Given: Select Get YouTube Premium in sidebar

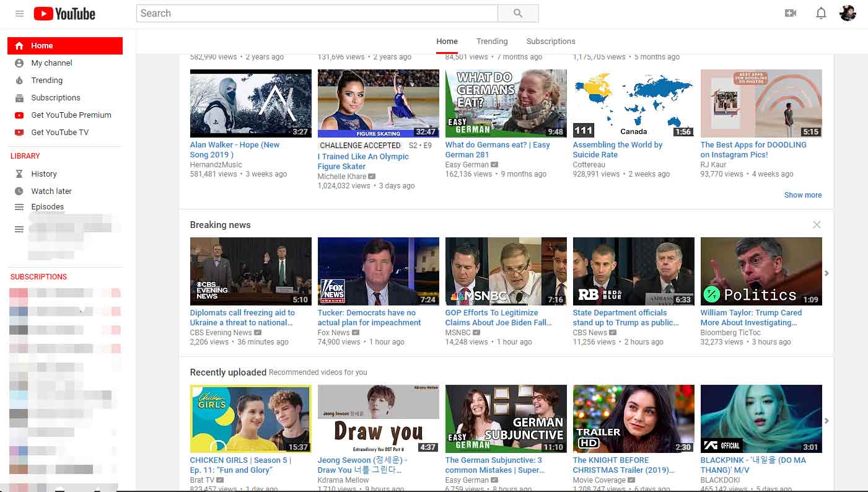Looking at the screenshot, I should pos(70,115).
